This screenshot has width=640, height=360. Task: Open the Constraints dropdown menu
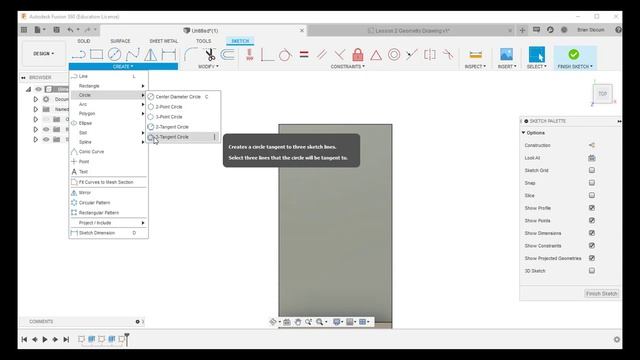click(x=348, y=66)
